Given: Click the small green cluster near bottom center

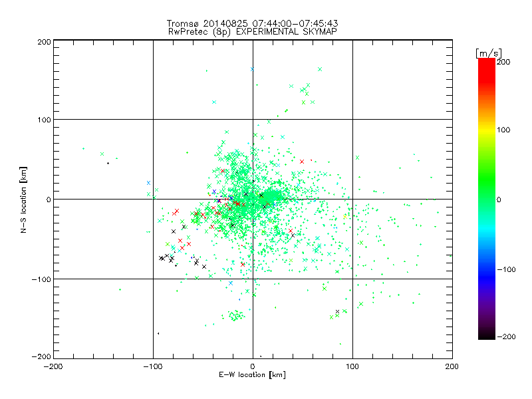Looking at the screenshot, I should click(234, 315).
